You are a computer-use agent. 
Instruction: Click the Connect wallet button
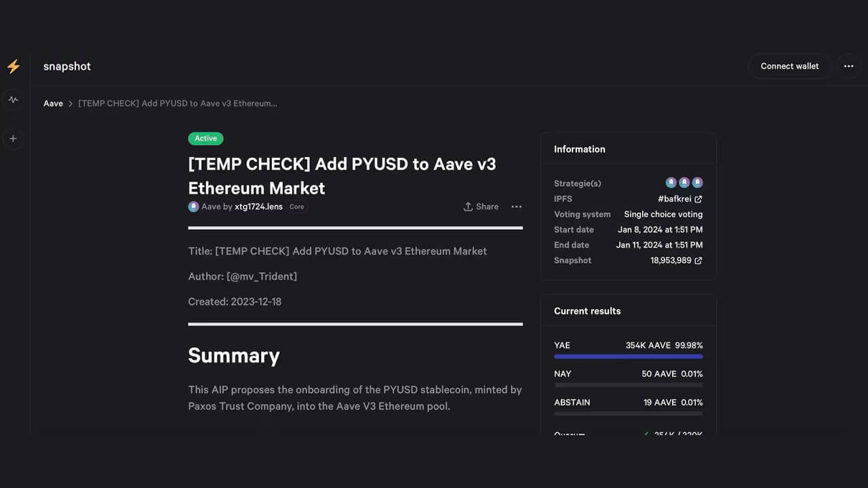[789, 66]
